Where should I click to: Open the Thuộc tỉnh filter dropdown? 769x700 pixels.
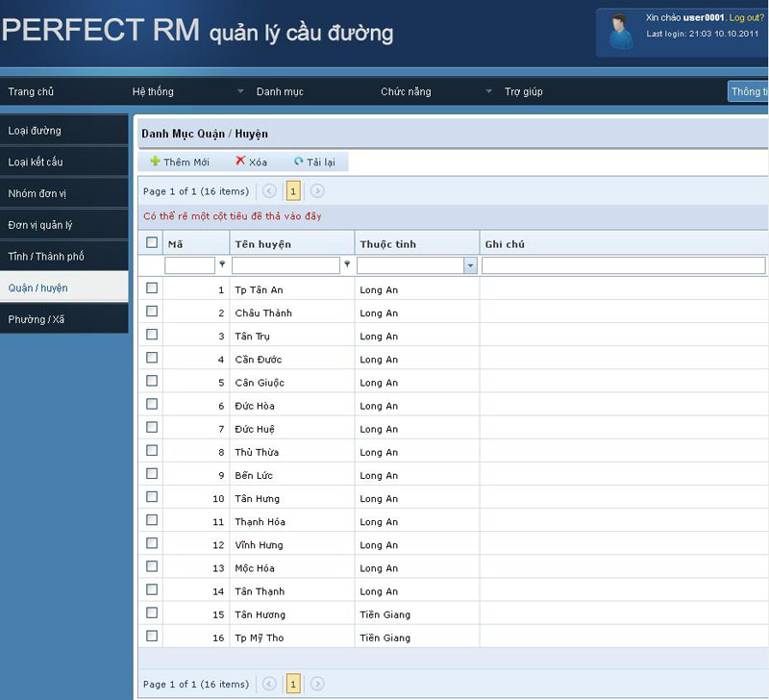(x=470, y=265)
